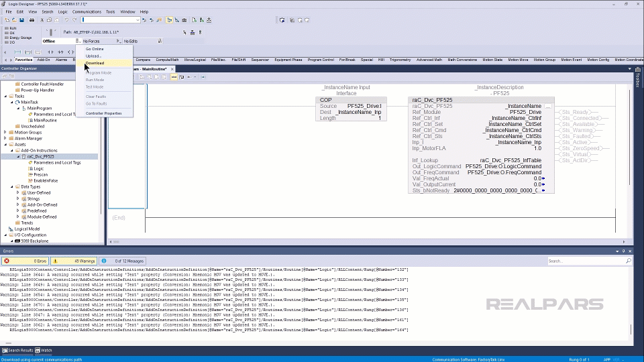
Task: Expand the Predefined data types node
Action: tap(18, 210)
